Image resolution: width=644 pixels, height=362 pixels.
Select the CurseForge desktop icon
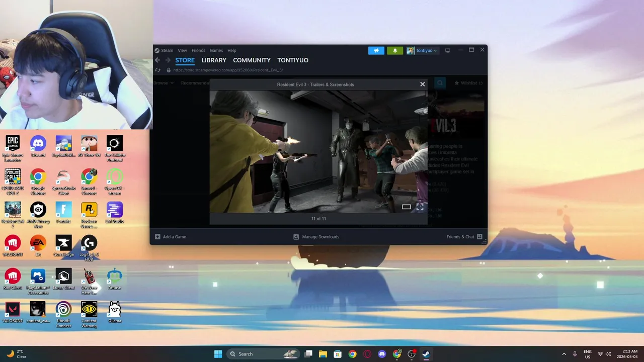(64, 246)
